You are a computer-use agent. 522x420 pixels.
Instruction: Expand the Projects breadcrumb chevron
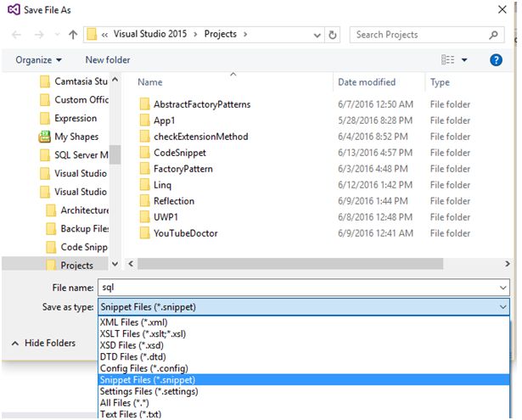(245, 34)
